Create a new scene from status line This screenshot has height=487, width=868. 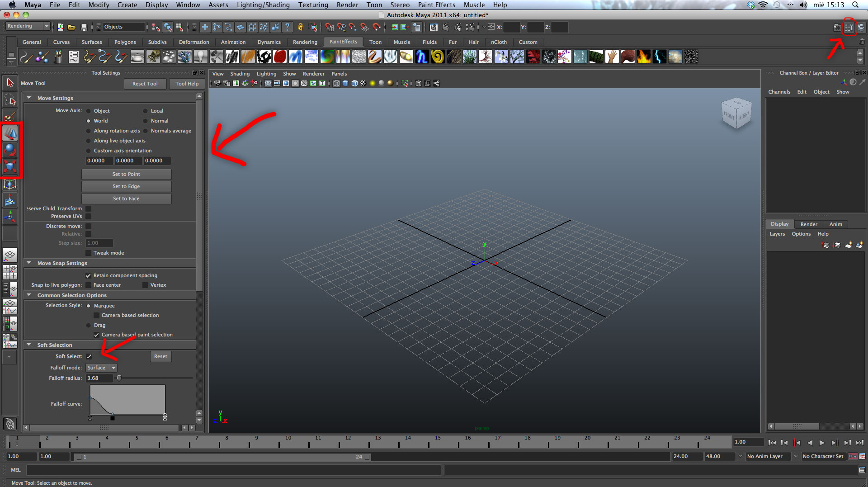[60, 27]
